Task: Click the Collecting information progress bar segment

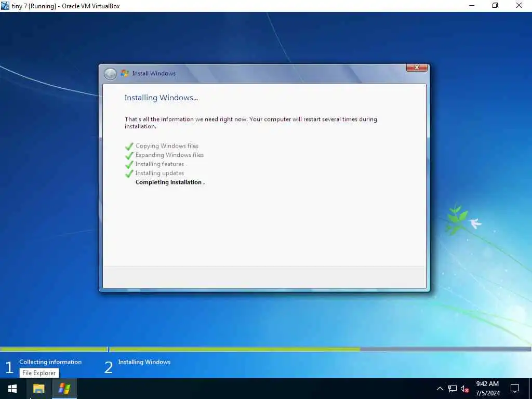Action: coord(54,349)
